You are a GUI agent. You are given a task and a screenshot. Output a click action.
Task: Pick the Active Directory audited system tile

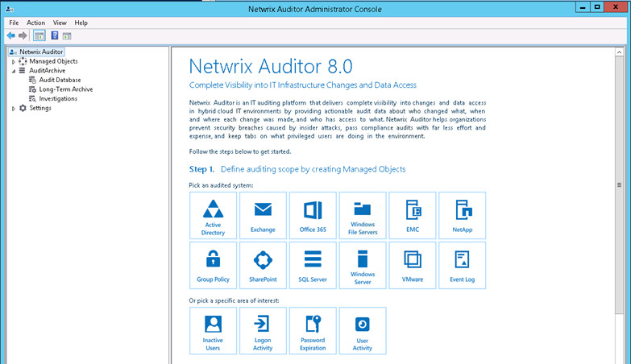pyautogui.click(x=213, y=216)
